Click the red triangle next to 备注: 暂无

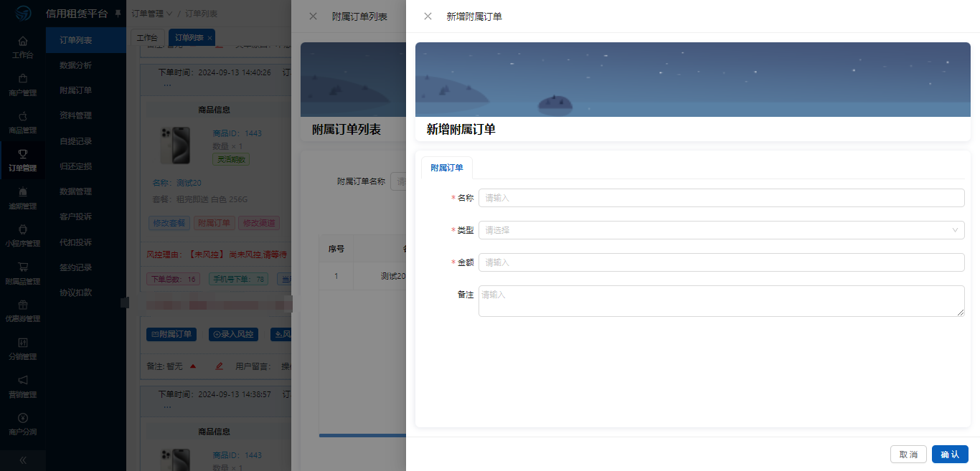click(x=192, y=366)
